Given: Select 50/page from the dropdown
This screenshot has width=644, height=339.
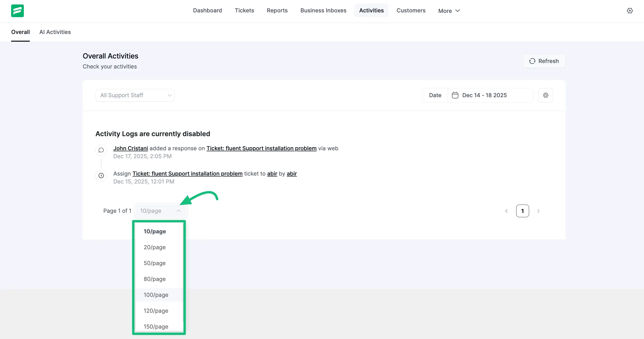Looking at the screenshot, I should pyautogui.click(x=155, y=263).
